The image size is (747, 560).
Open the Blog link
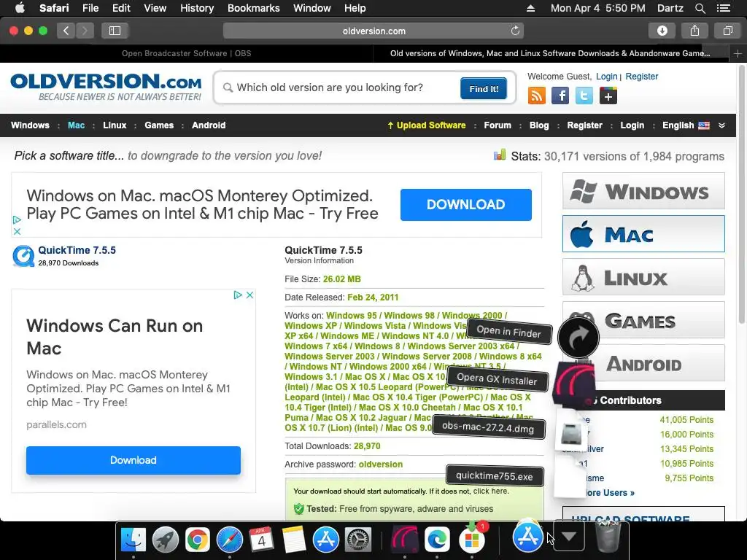tap(539, 125)
